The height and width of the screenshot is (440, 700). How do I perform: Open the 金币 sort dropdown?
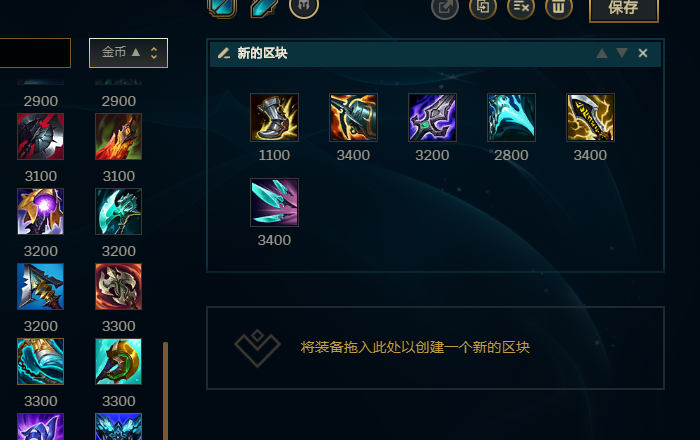point(129,53)
